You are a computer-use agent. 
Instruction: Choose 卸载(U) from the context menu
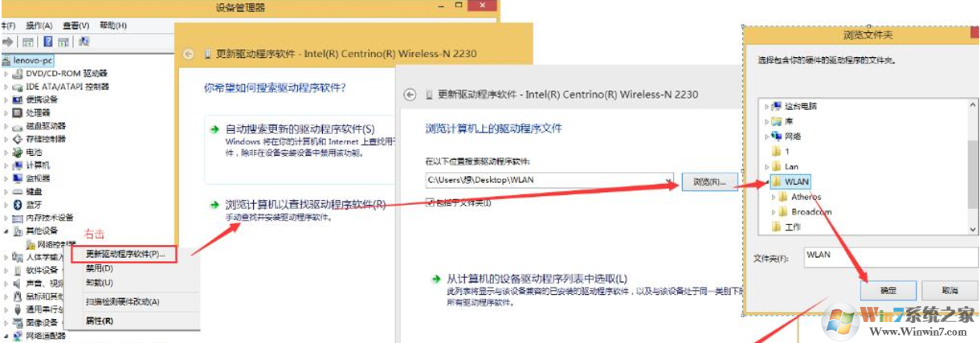[x=99, y=283]
